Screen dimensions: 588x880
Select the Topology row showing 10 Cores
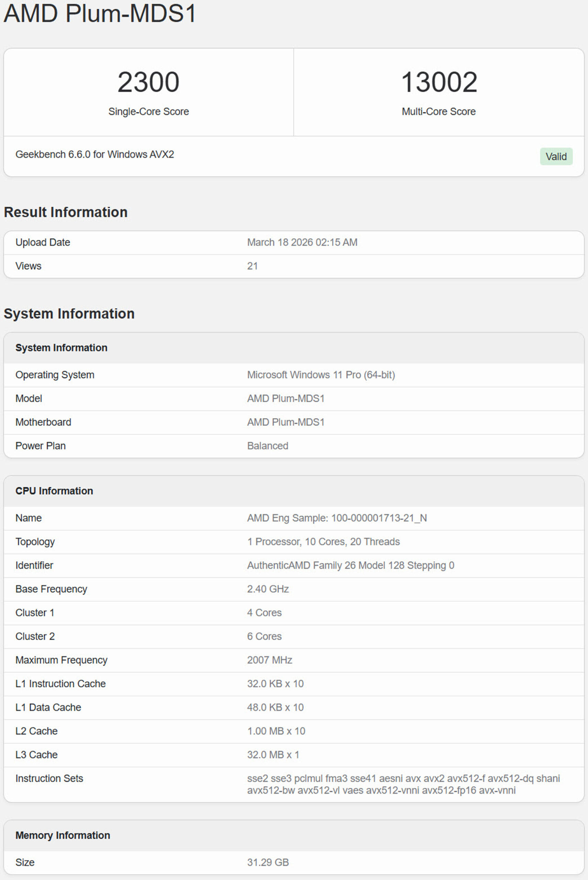(x=323, y=541)
